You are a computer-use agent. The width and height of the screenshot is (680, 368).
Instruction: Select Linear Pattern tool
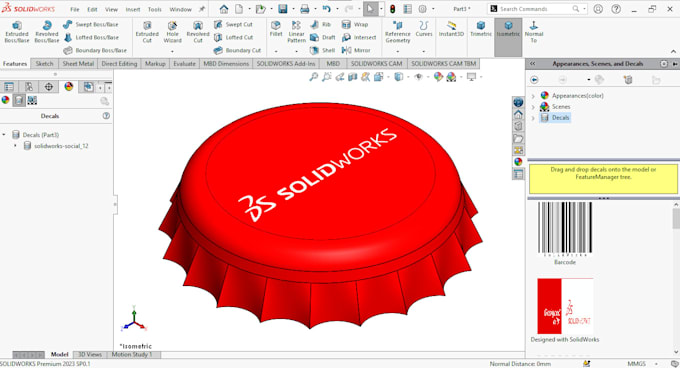296,32
